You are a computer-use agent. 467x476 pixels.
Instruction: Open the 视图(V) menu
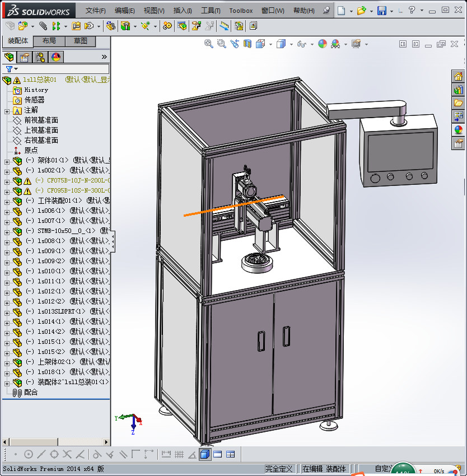pos(154,11)
